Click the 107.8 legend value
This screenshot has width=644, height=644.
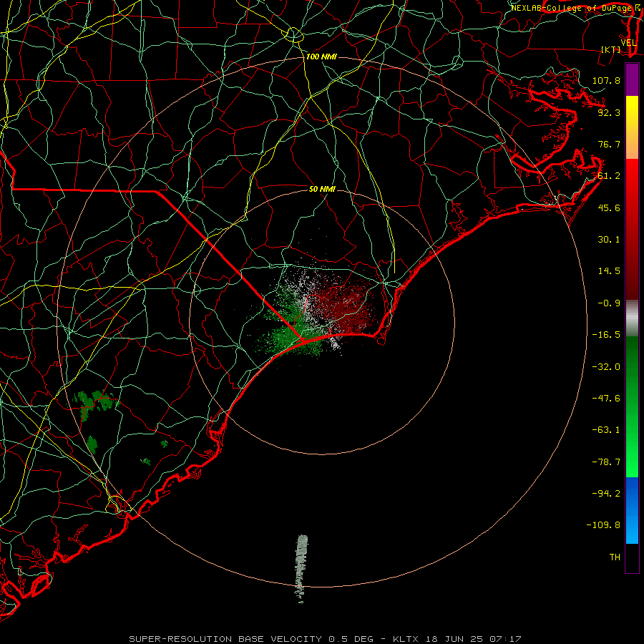point(606,80)
